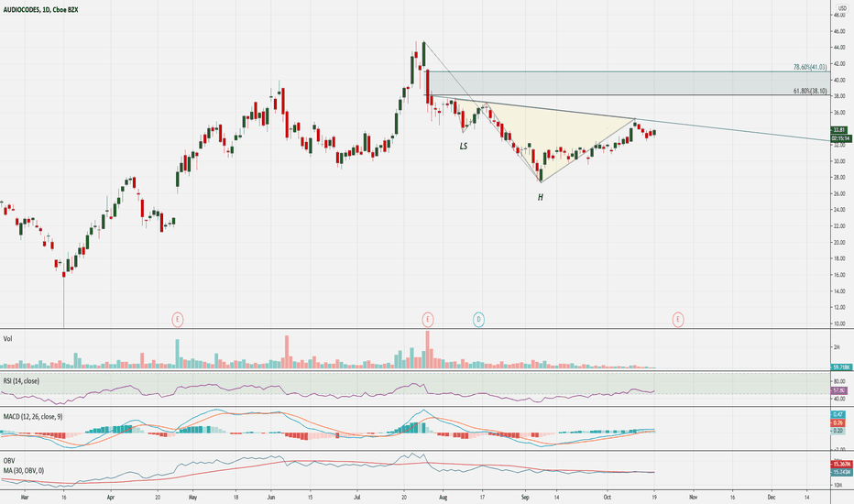Click the Sep label on time axis

tap(525, 497)
